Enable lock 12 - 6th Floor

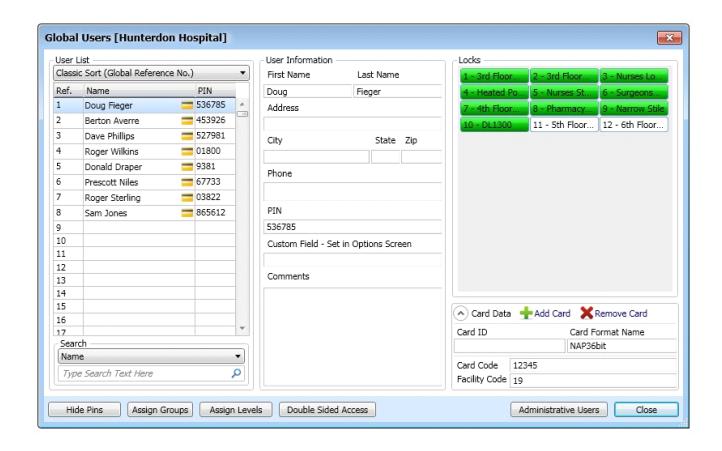pyautogui.click(x=634, y=125)
